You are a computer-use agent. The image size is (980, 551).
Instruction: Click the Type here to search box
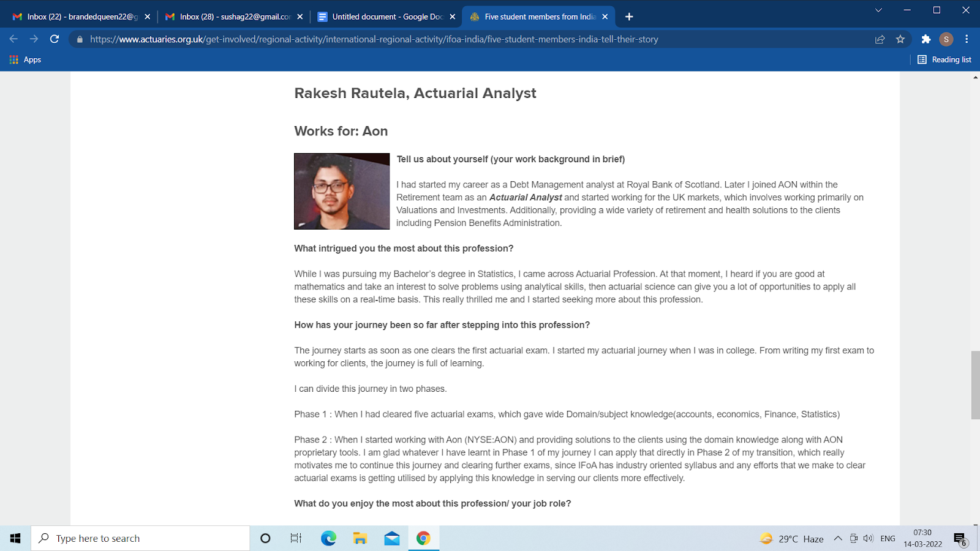pyautogui.click(x=140, y=538)
